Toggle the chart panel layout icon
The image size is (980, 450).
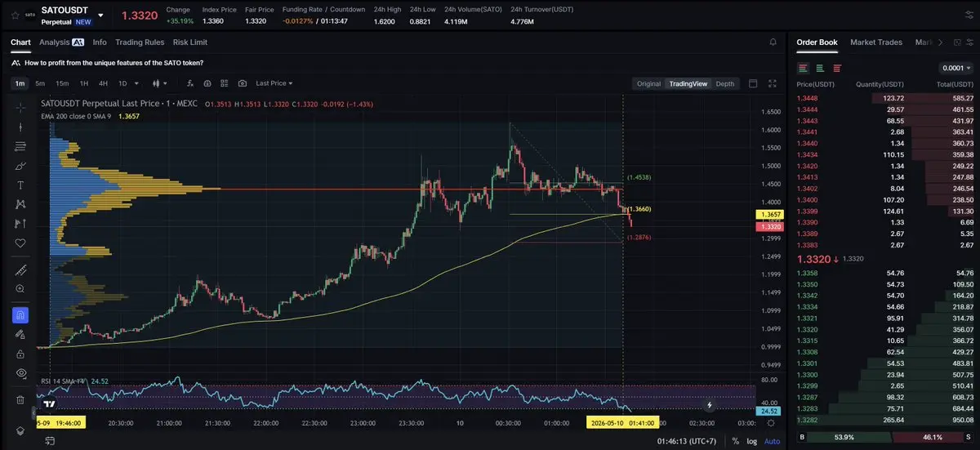point(753,83)
